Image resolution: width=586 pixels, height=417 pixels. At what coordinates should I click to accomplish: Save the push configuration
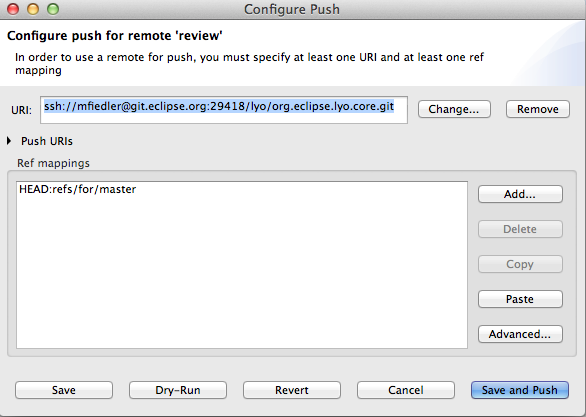[64, 390]
